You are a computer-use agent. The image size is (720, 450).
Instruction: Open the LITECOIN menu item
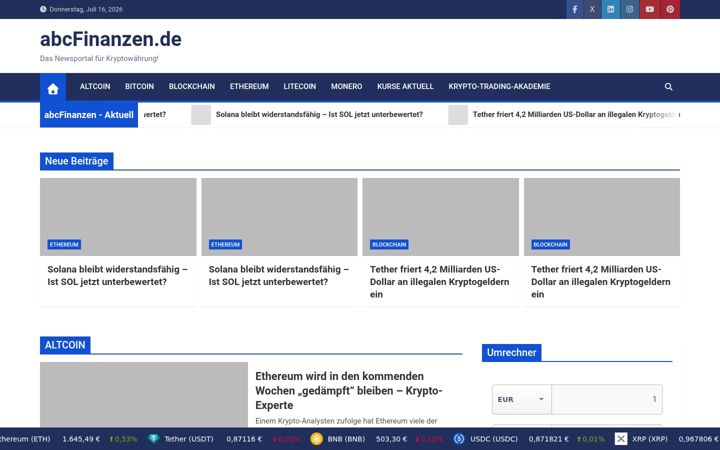pyautogui.click(x=300, y=86)
